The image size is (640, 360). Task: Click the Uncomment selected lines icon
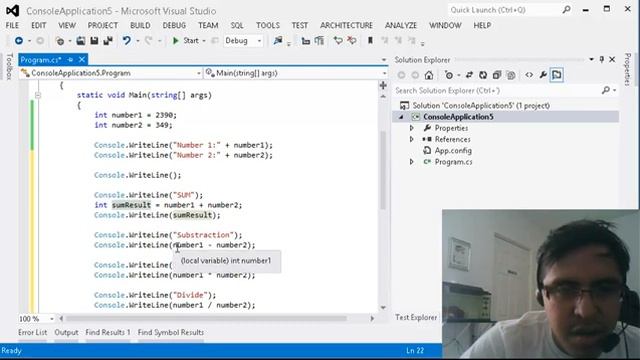[351, 40]
